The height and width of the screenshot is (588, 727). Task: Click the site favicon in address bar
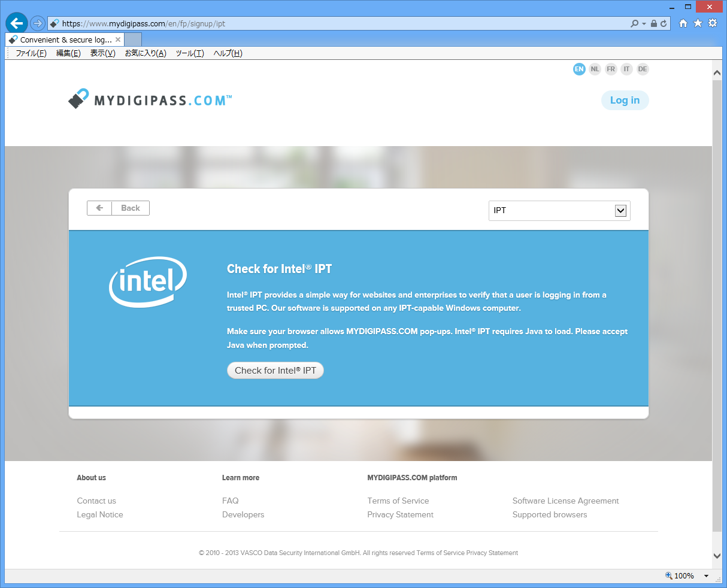[54, 23]
